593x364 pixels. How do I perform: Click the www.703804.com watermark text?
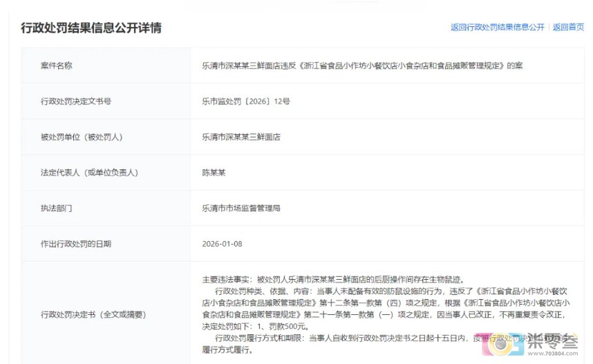coord(552,354)
